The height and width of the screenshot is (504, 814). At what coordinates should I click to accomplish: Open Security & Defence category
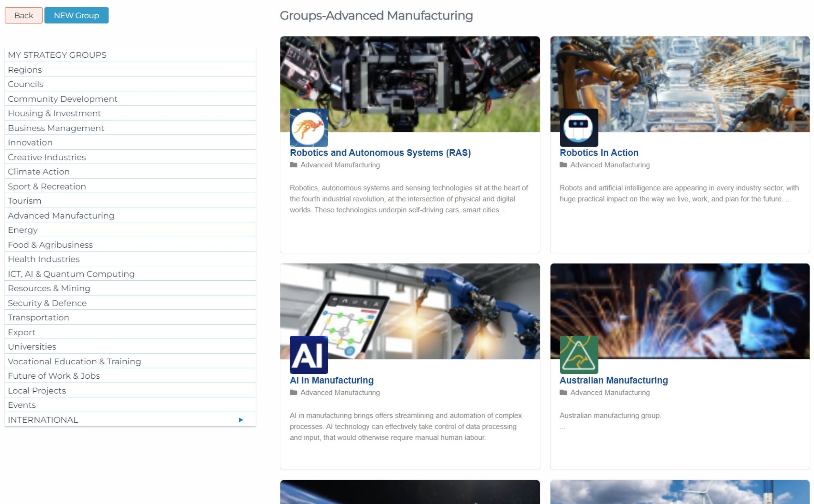(130, 303)
